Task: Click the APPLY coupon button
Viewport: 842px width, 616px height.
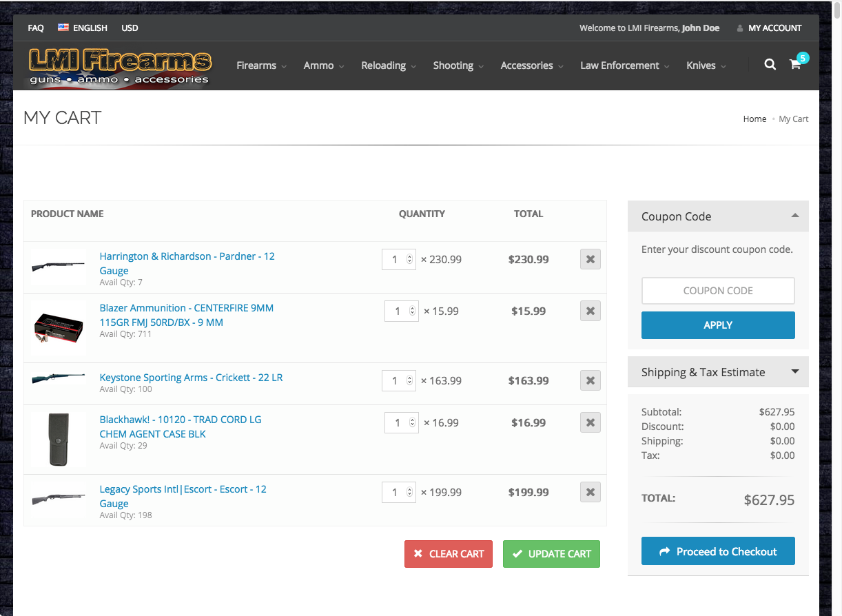Action: click(718, 325)
